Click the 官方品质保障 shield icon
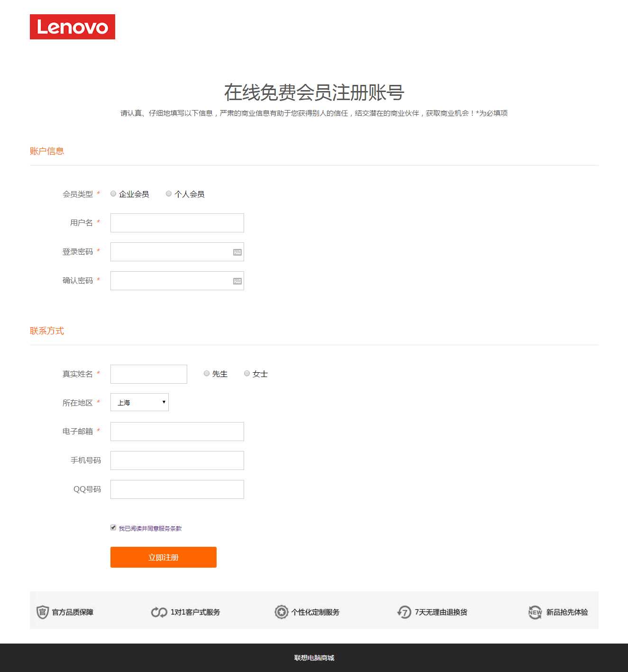 coord(43,612)
